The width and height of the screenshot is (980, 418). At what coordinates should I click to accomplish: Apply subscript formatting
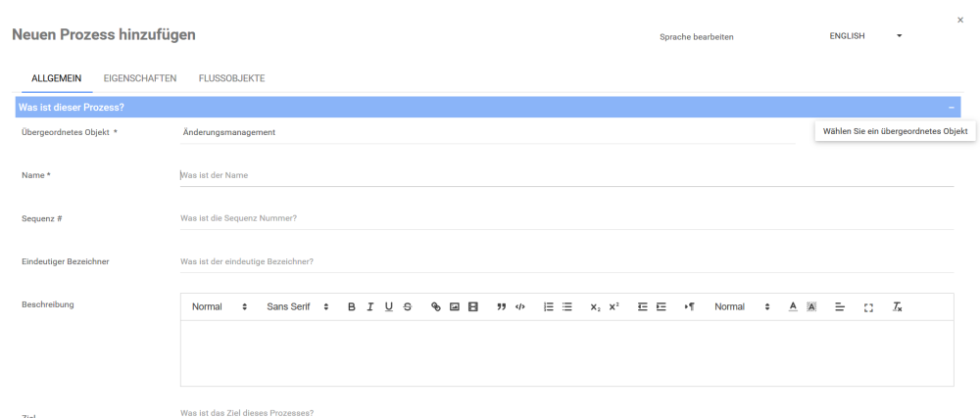(x=596, y=307)
